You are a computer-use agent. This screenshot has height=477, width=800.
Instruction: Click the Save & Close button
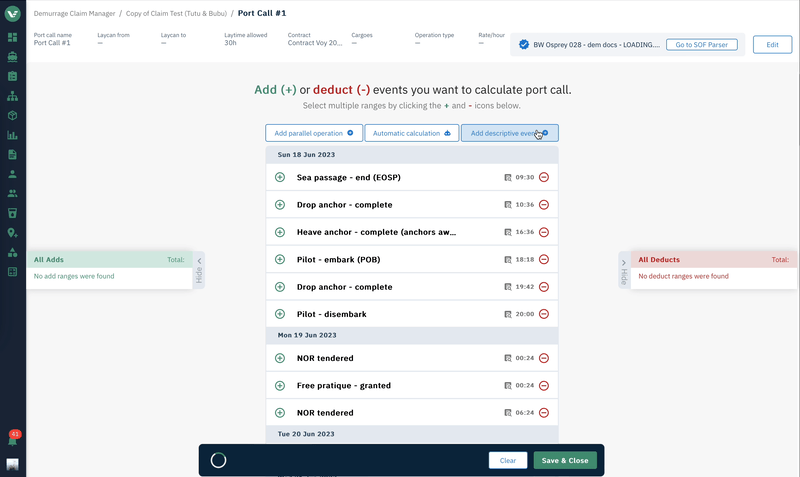(x=566, y=460)
